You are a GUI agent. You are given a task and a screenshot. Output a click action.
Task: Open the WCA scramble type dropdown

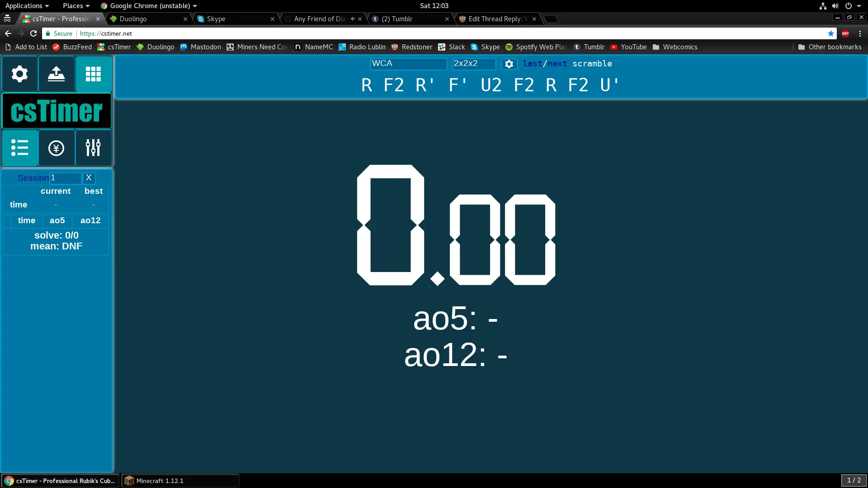coord(408,64)
